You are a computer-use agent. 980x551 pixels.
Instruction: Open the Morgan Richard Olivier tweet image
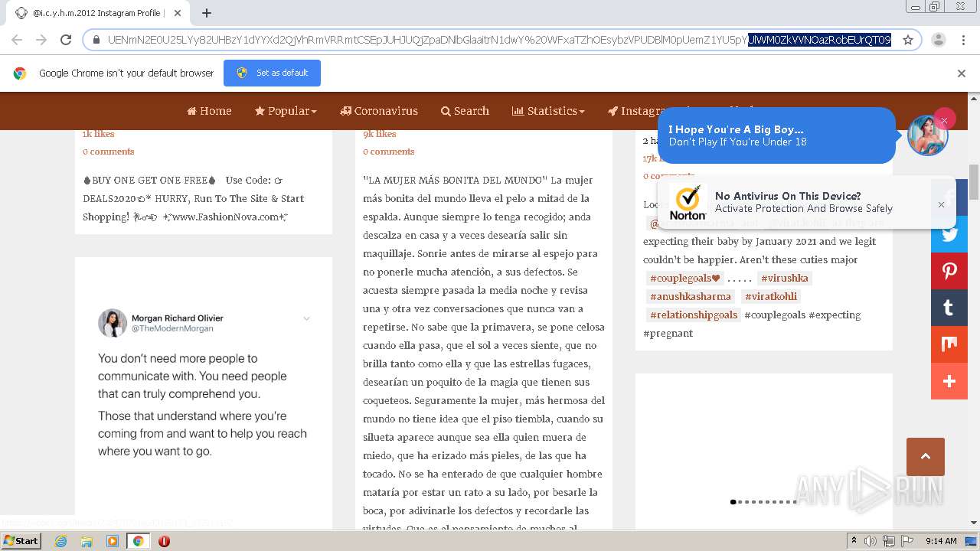click(204, 386)
